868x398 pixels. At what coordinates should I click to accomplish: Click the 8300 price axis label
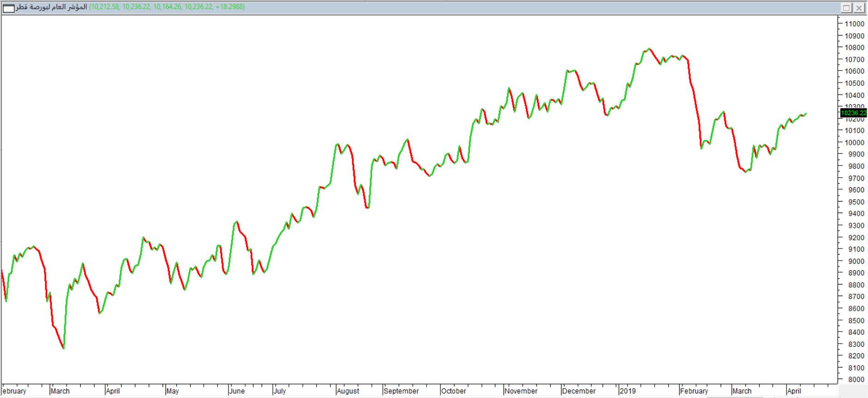click(x=856, y=345)
